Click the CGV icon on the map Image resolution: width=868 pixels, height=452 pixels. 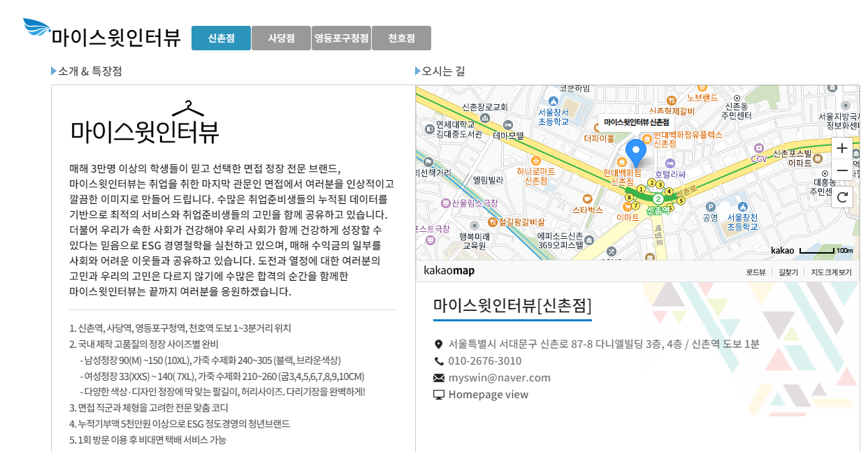pyautogui.click(x=759, y=148)
